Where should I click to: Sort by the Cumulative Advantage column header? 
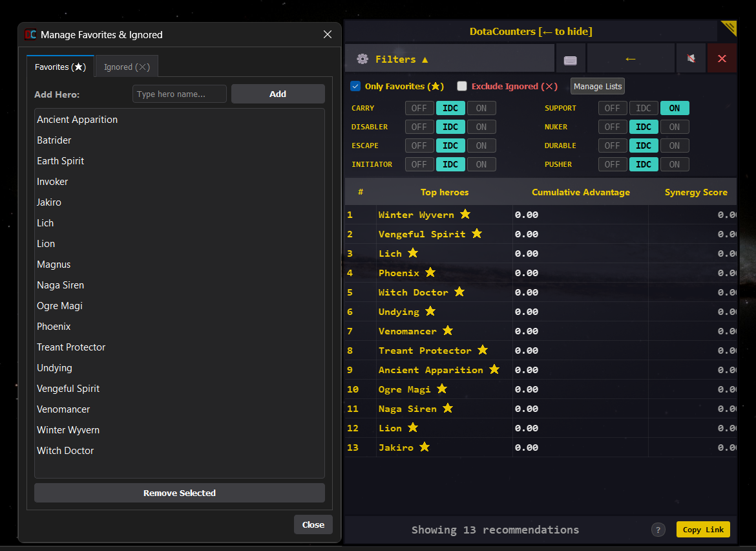[x=580, y=192]
